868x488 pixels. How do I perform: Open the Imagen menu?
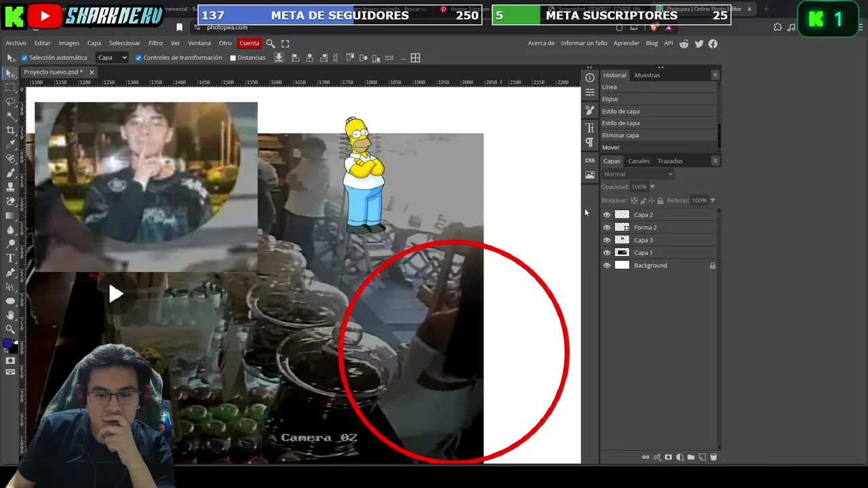(x=68, y=43)
